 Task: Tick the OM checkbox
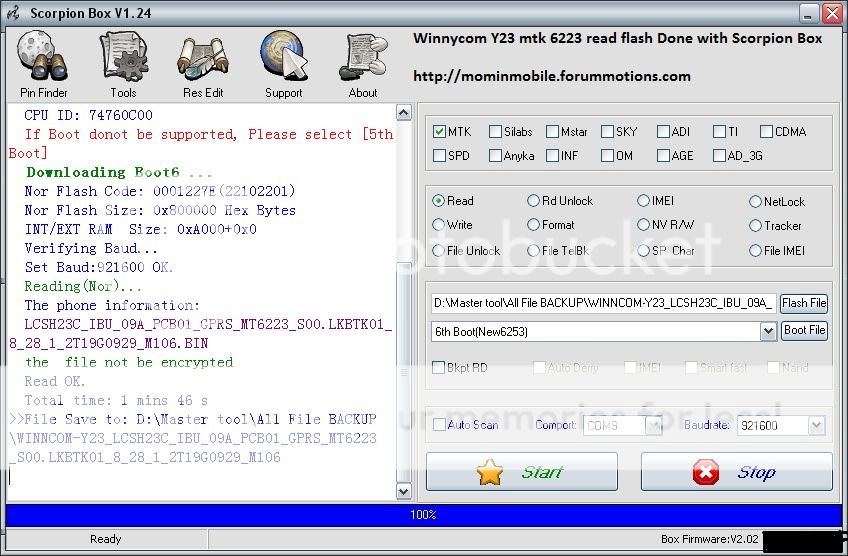(607, 156)
